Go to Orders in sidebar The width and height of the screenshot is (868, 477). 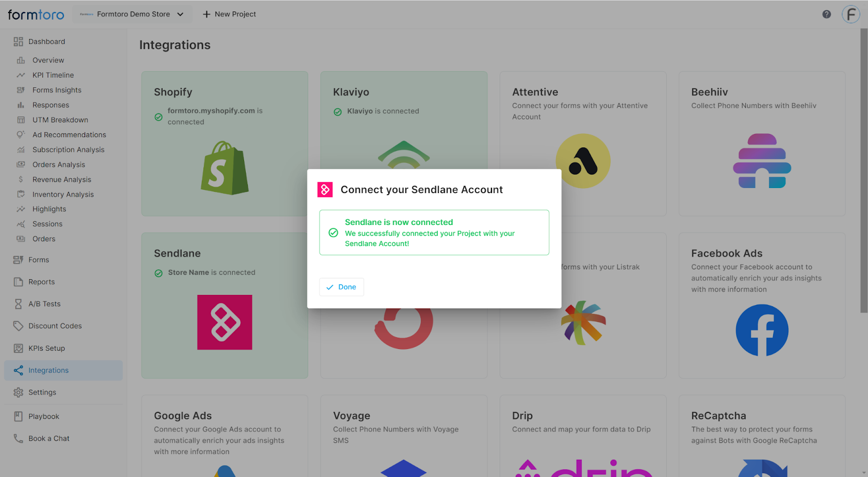(44, 239)
